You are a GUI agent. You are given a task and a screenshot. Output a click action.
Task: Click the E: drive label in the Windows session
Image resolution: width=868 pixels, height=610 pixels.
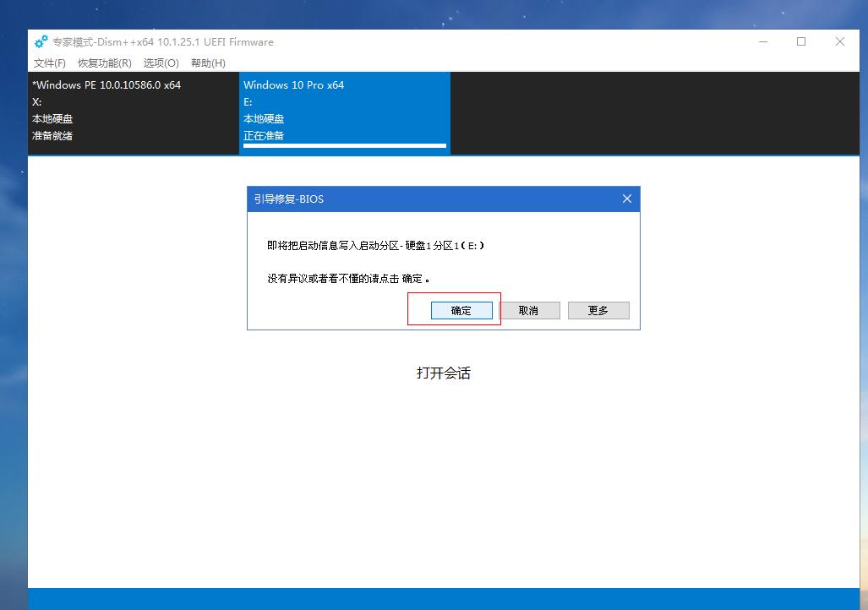[248, 101]
